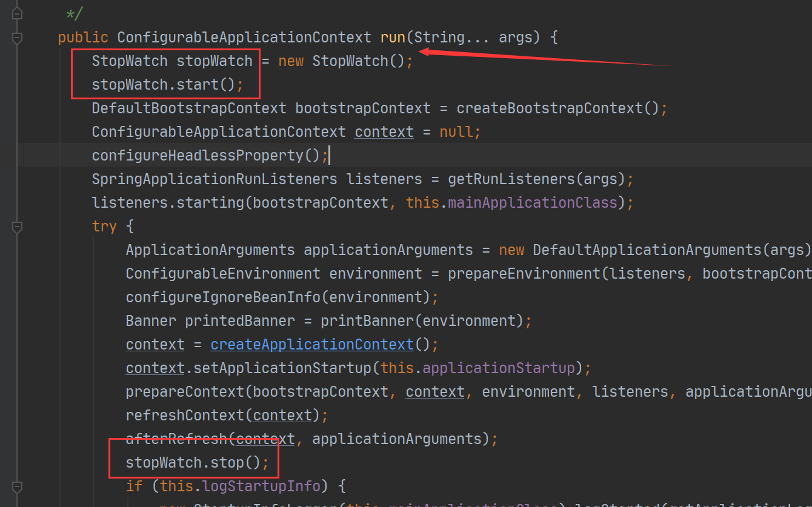812x507 pixels.
Task: Click the comment end fold marker
Action: (x=17, y=13)
